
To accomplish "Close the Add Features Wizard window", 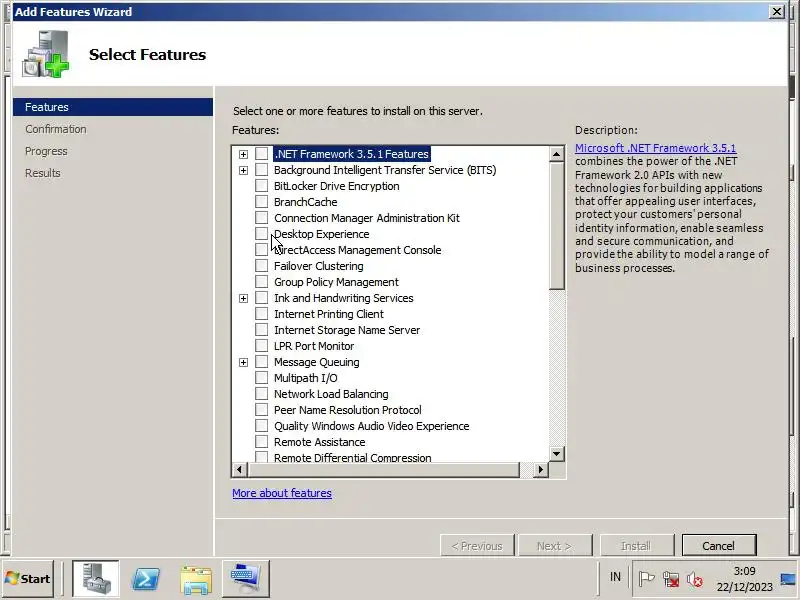I will tap(777, 11).
